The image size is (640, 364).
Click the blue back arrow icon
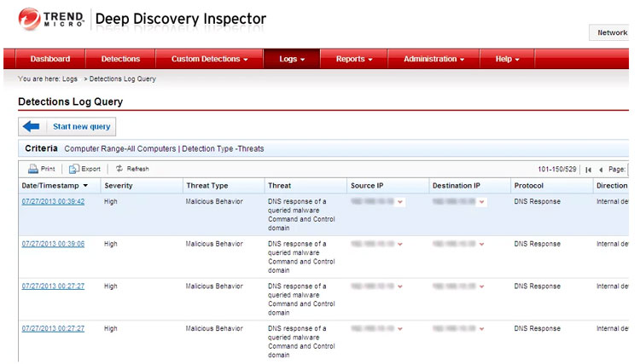click(x=32, y=127)
